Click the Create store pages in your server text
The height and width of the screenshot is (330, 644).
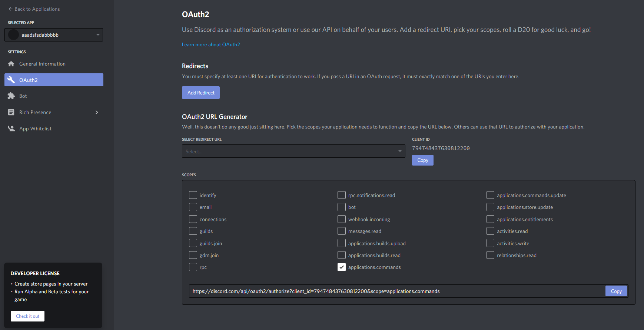coord(51,284)
